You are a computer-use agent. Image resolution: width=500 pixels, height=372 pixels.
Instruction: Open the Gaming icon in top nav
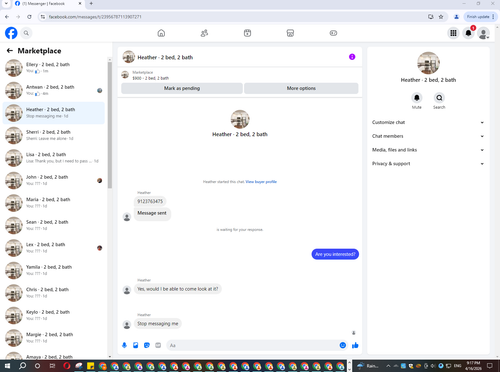click(x=333, y=33)
